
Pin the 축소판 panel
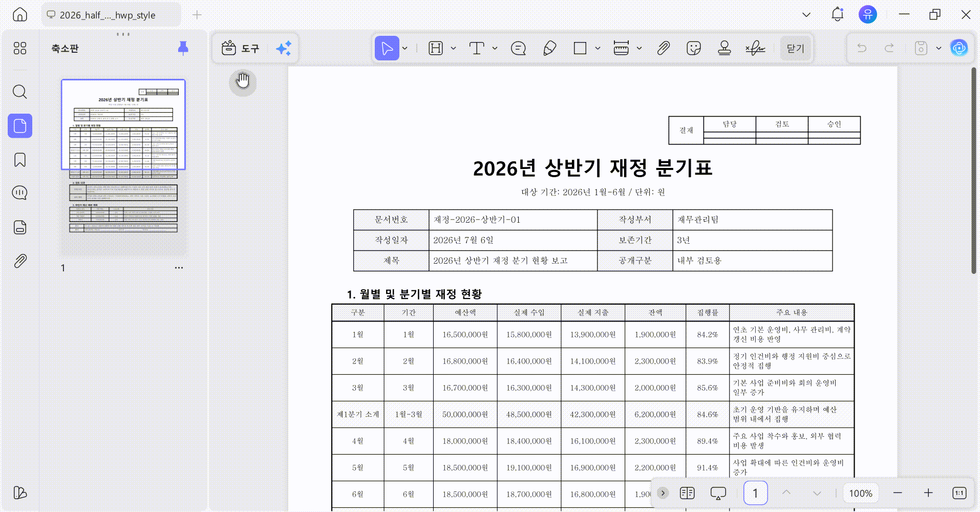183,48
